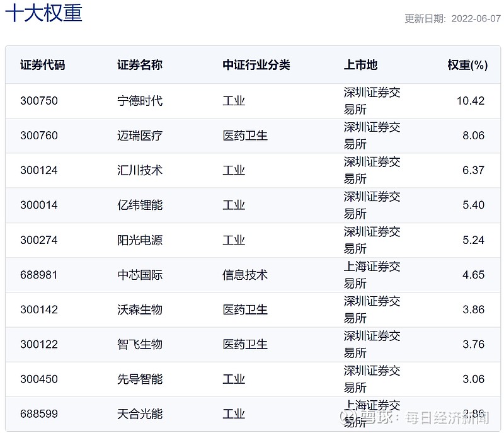Click the 中证行业分类 column header
The image size is (504, 433).
coord(256,65)
